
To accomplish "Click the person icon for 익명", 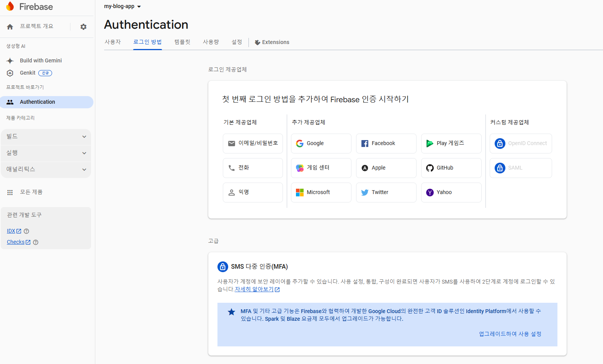I will [x=232, y=193].
